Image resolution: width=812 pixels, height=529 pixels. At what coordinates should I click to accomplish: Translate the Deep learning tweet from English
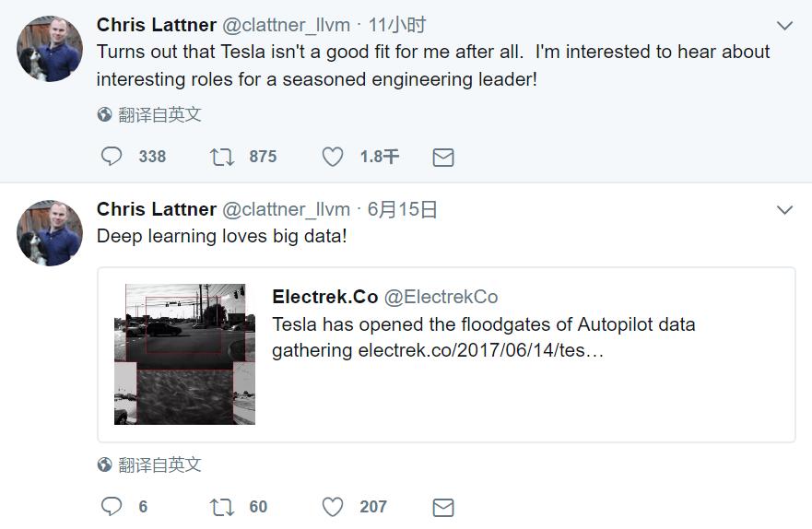pos(159,465)
